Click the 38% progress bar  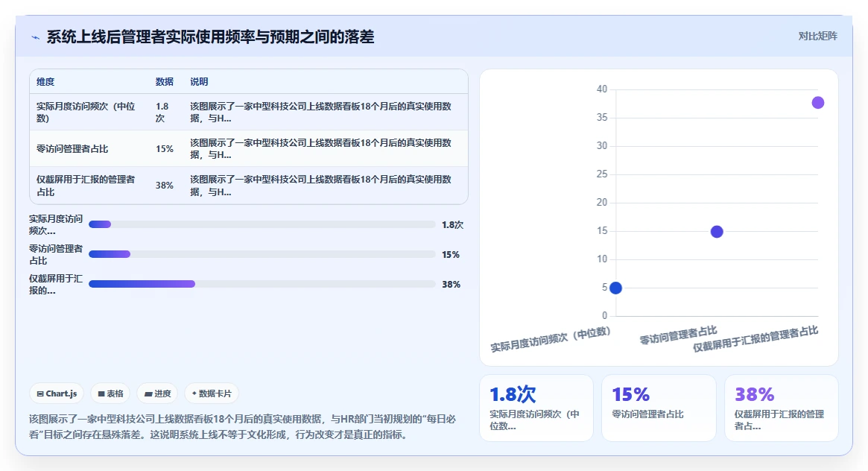[262, 284]
